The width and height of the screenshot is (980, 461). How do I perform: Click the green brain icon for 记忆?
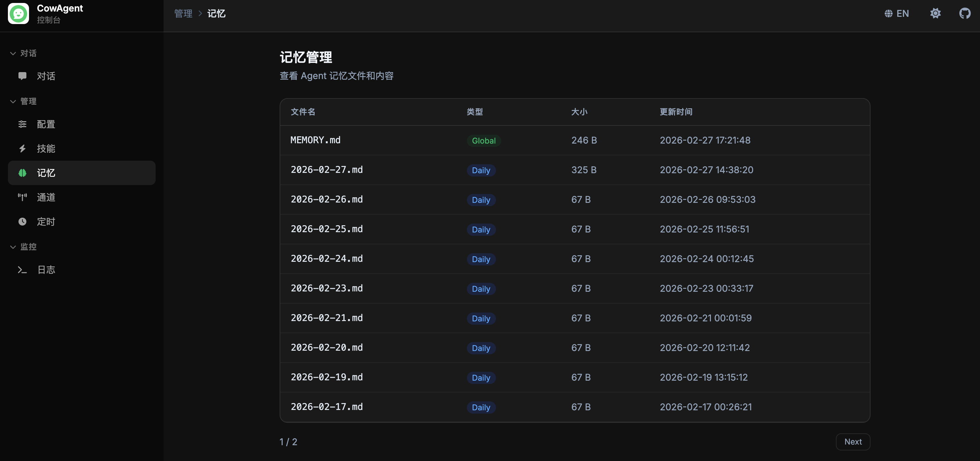click(22, 173)
